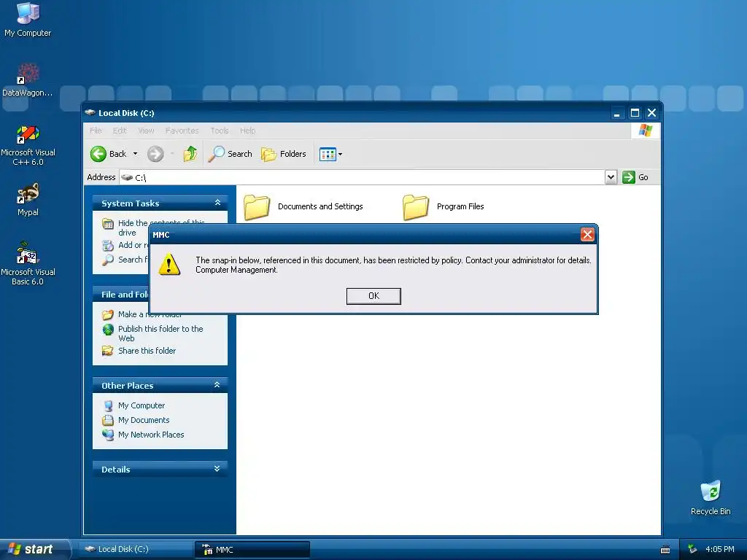
Task: Click OK in the MMC dialog
Action: 373,296
